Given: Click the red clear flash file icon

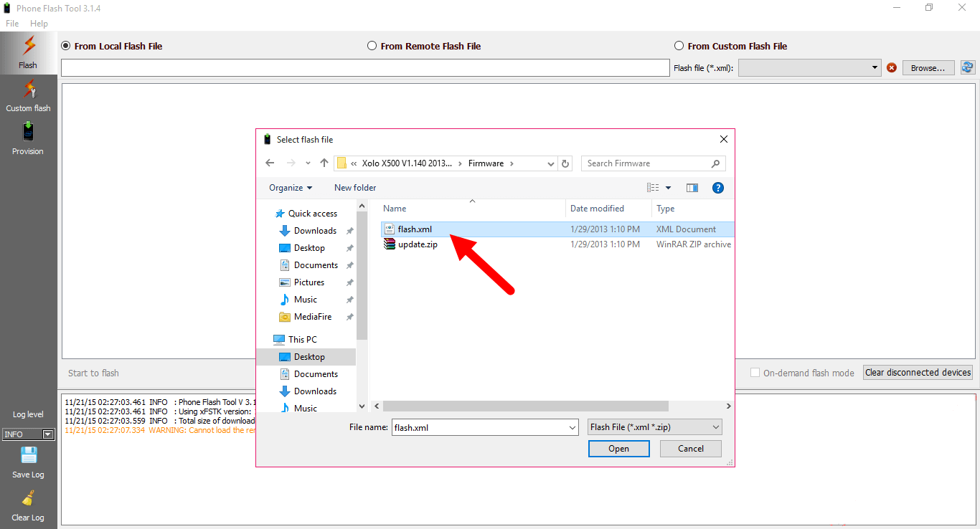Looking at the screenshot, I should [892, 68].
